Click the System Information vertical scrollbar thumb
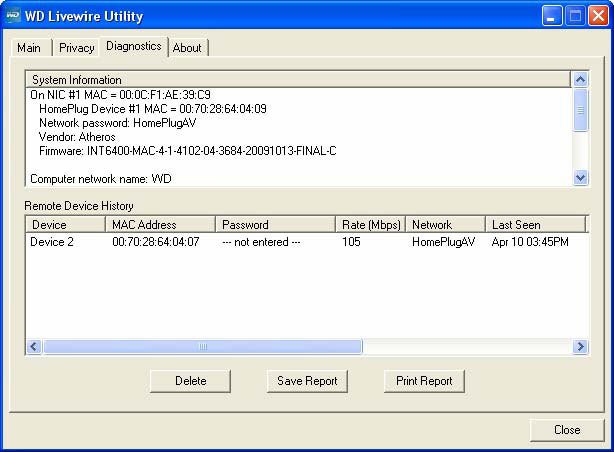 580,110
